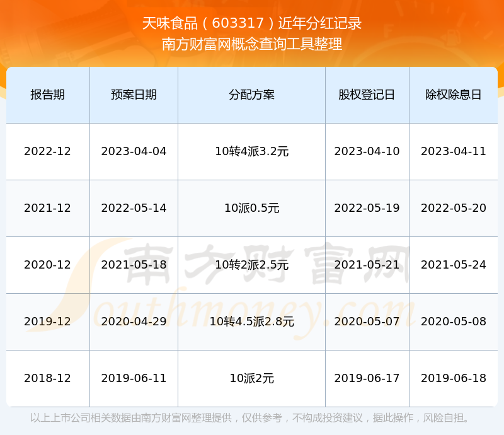Viewport: 504px width, 435px height.
Task: Click the title '天味食品（603317）近年分红记录'
Action: click(x=252, y=23)
